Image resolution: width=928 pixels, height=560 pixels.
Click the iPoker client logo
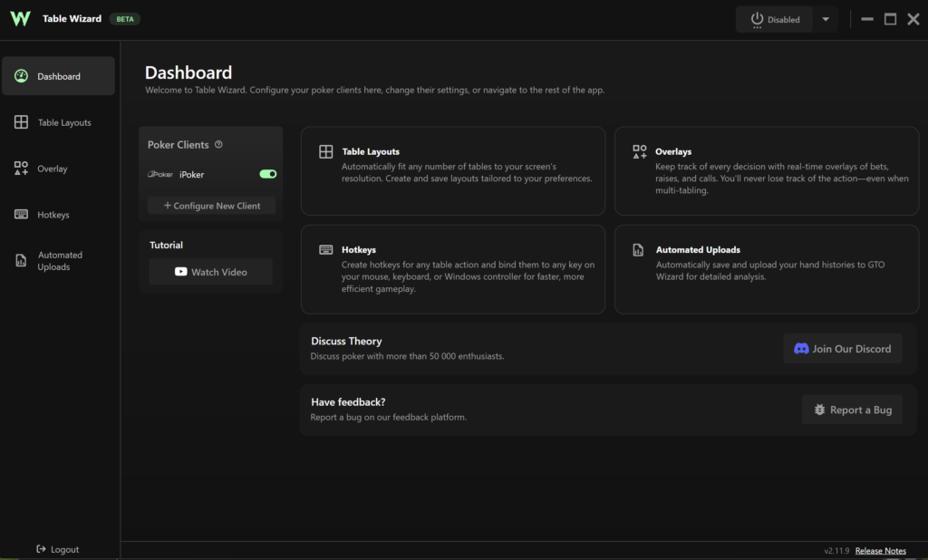tap(160, 174)
